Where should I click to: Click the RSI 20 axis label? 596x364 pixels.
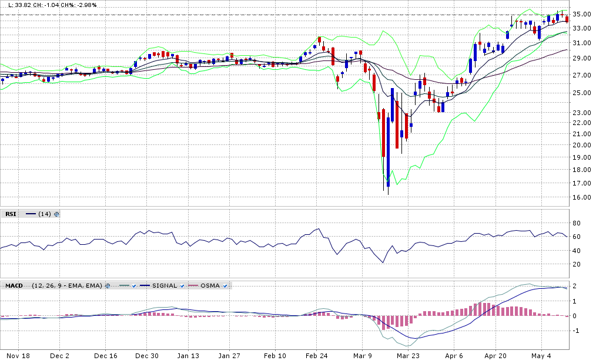577,264
